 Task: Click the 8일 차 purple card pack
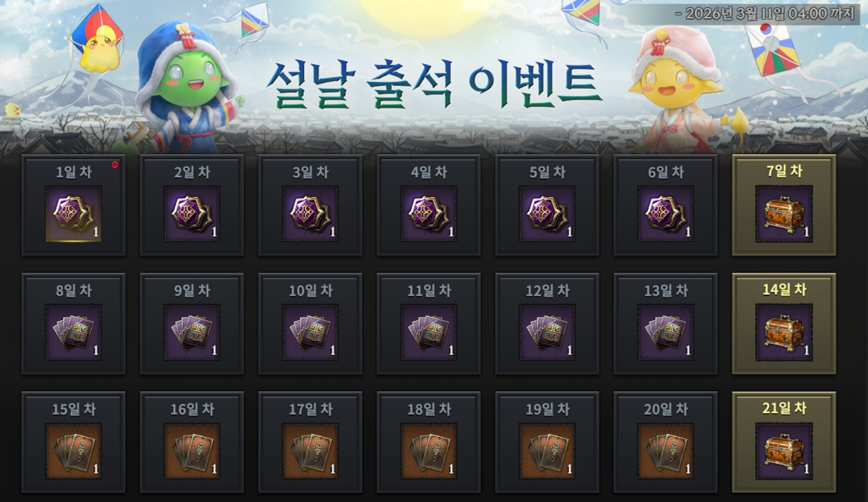73,332
